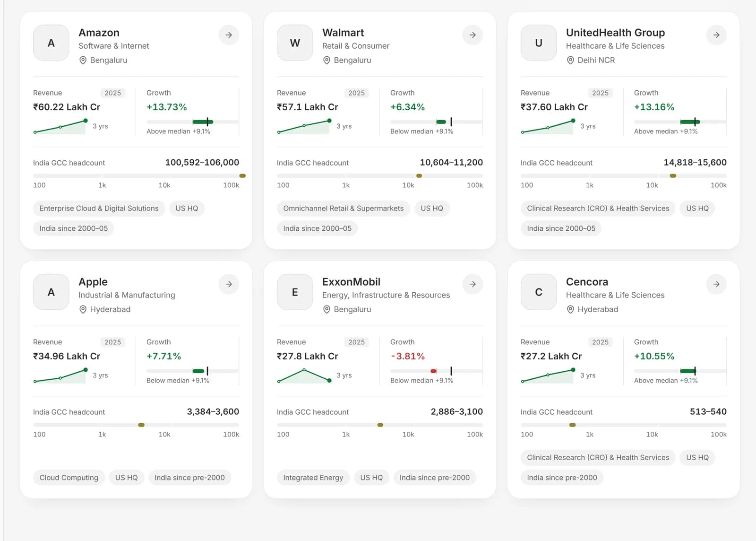Select Omnichannel Retail & Supermarkets tag
The height and width of the screenshot is (541, 756).
(344, 209)
